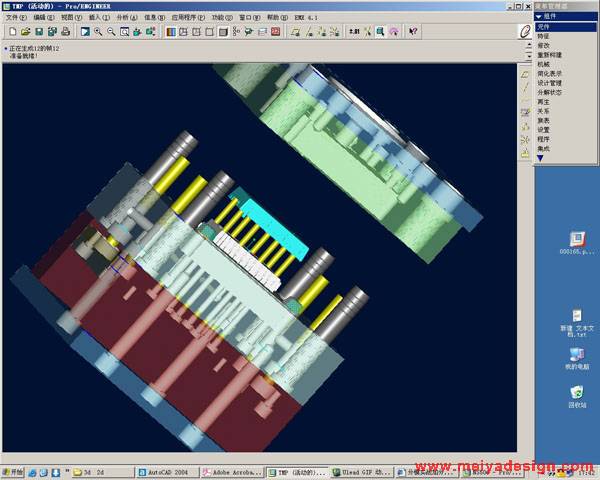Open the 视图 (View) menu

67,18
